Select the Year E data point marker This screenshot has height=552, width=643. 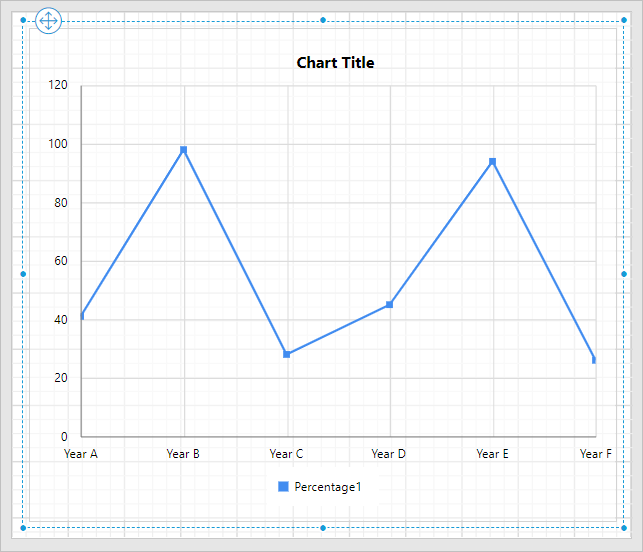pos(492,161)
